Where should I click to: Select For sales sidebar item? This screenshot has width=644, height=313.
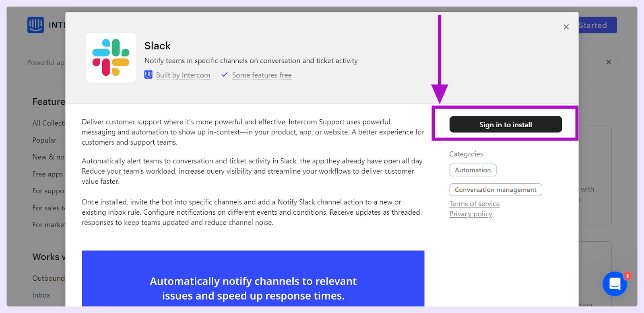(49, 208)
